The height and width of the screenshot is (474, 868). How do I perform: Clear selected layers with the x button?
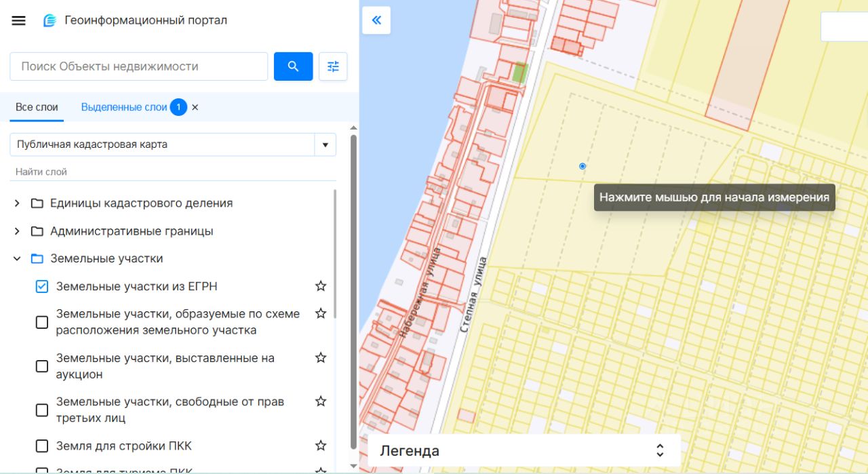point(195,108)
